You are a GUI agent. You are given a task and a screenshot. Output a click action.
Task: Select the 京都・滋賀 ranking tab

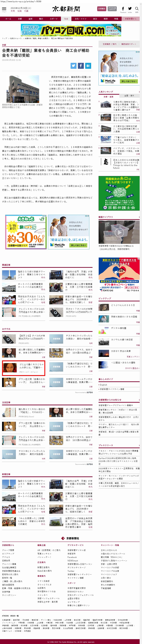coord(108,96)
